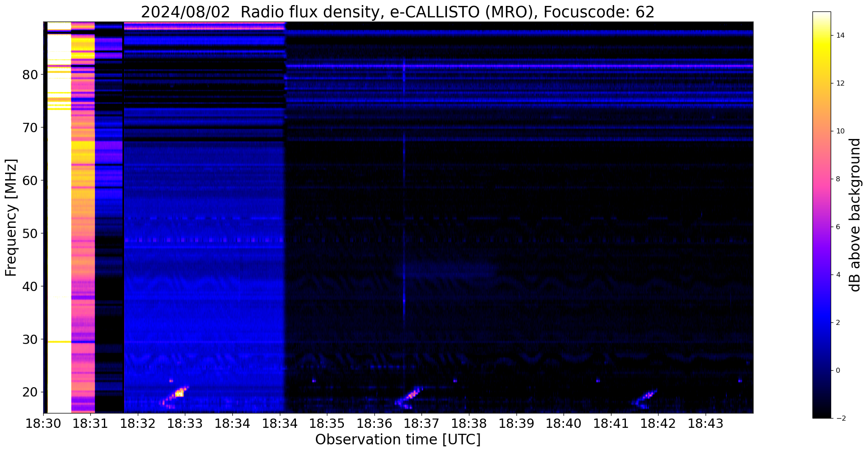Image resolution: width=868 pixels, height=452 pixels.
Task: Click the 18:42 time tick label
Action: click(x=658, y=424)
